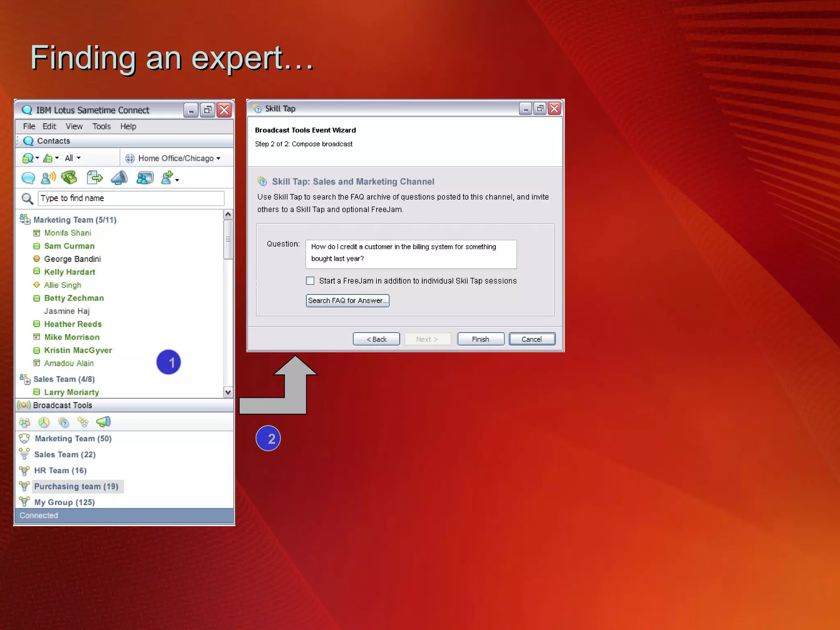Enable Start a FreeJam checkbox

(x=310, y=281)
